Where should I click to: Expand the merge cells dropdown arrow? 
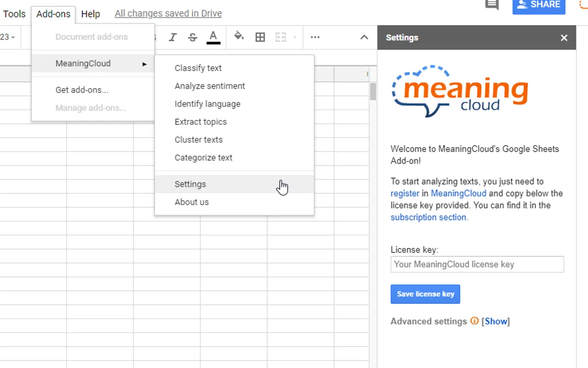click(294, 37)
